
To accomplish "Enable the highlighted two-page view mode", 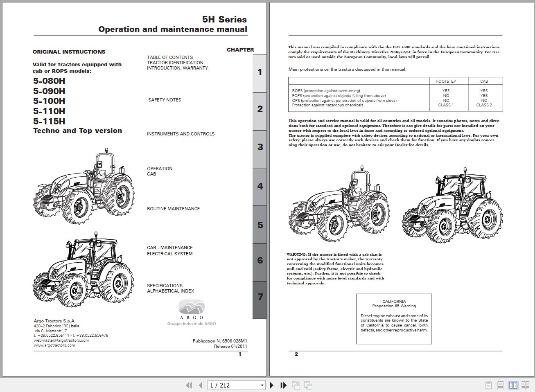I will [x=512, y=385].
